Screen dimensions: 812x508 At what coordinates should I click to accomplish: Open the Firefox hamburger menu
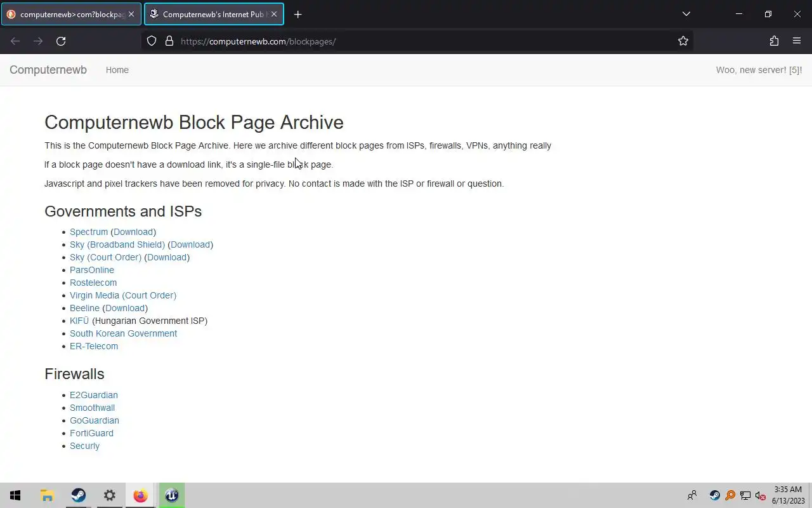[x=797, y=41]
